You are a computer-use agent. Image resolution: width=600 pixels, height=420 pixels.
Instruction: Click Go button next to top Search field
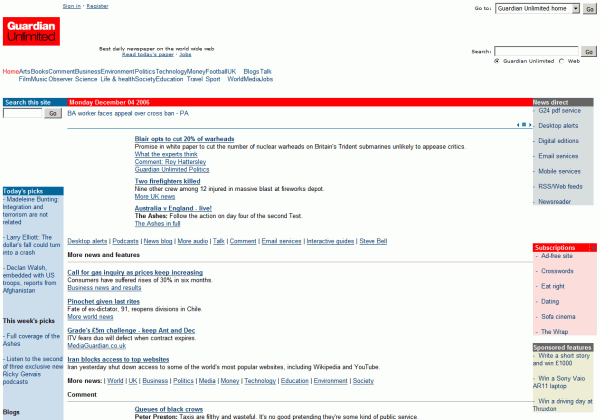(x=589, y=51)
